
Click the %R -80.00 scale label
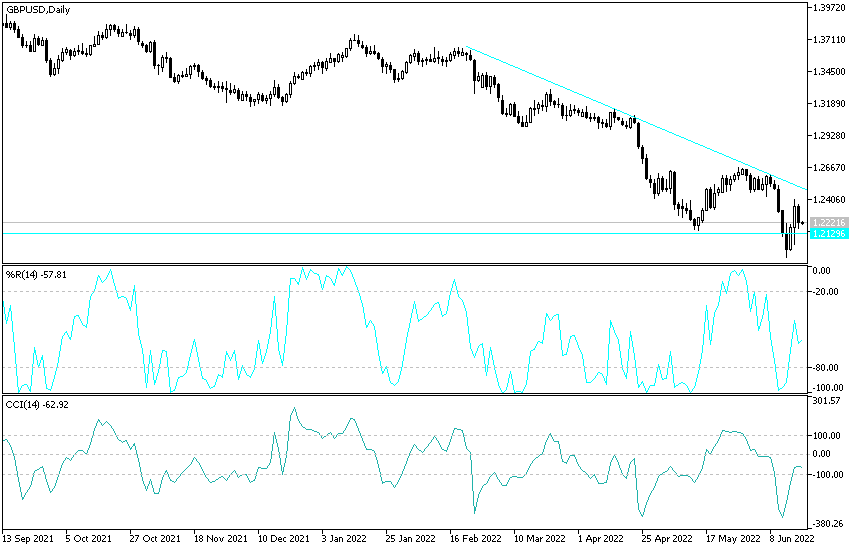pyautogui.click(x=825, y=367)
